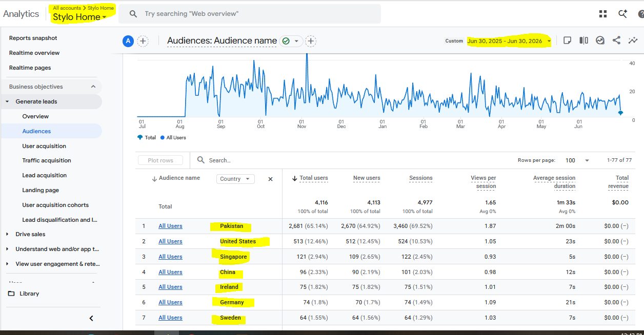Click the chart end-point marker

(x=620, y=113)
